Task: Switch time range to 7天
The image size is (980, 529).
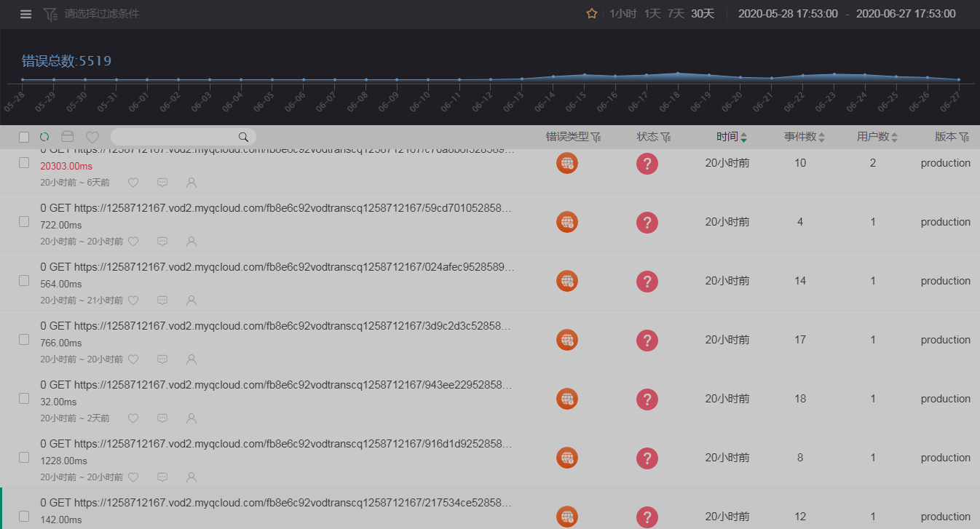Action: (676, 14)
